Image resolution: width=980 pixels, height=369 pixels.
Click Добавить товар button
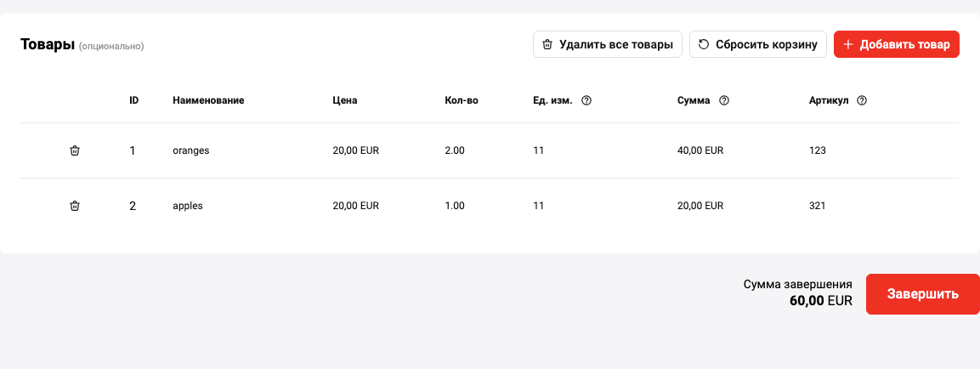(896, 44)
